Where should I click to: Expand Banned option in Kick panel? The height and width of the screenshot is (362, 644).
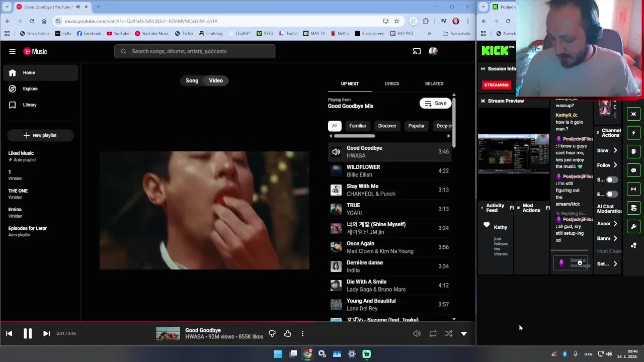click(608, 238)
